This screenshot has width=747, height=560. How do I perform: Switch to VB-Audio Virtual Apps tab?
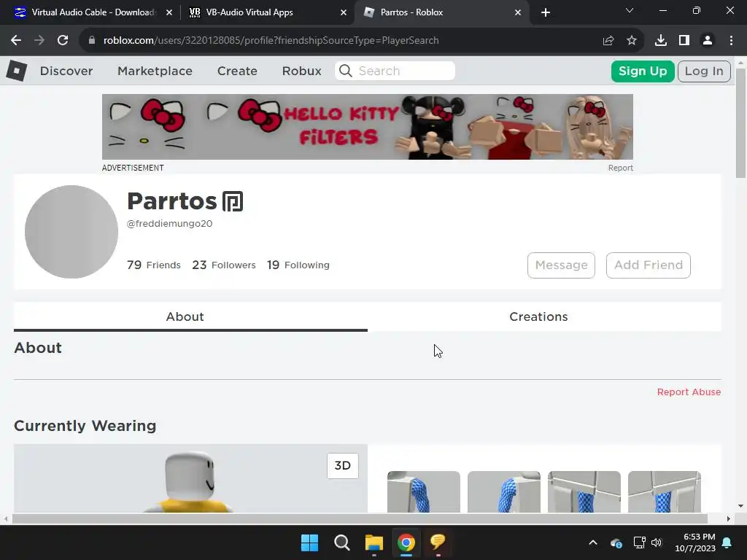(x=268, y=13)
